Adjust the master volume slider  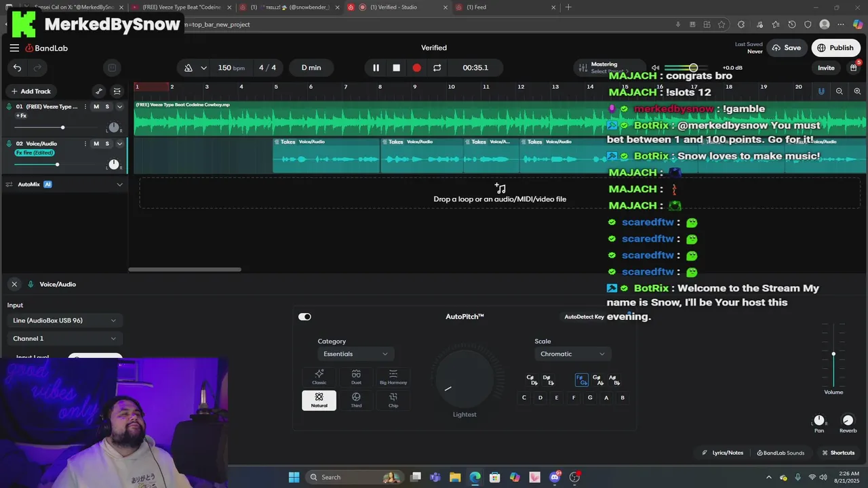692,68
